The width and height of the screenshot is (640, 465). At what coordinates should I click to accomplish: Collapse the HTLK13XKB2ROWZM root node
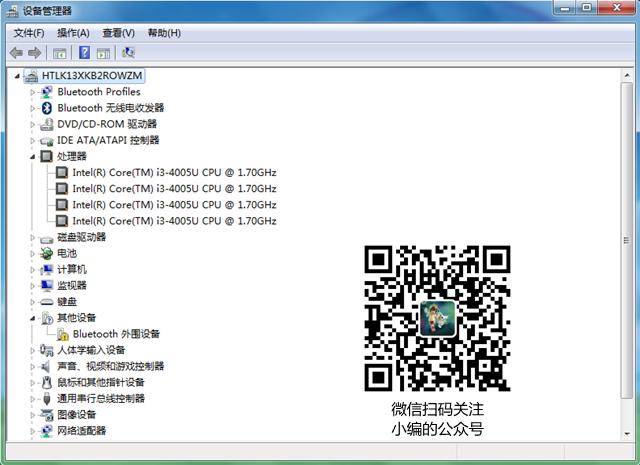[17, 76]
